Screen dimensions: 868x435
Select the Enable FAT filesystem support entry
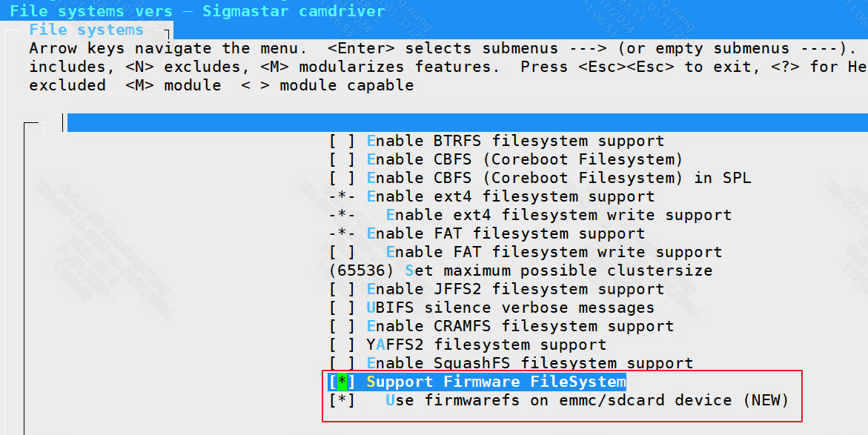coord(506,233)
